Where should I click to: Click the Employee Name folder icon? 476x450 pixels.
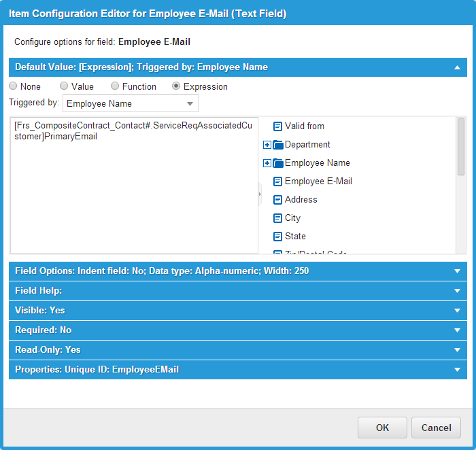[277, 163]
